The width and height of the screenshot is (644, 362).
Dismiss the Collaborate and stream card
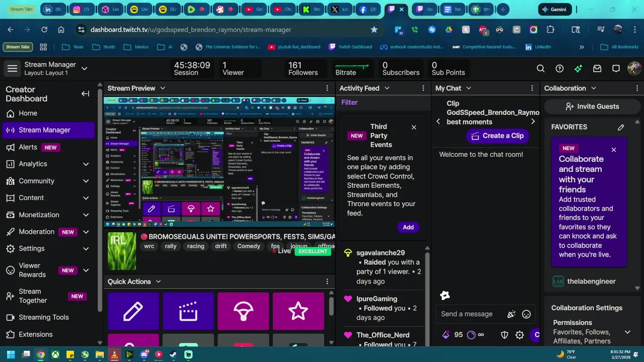[x=613, y=150]
